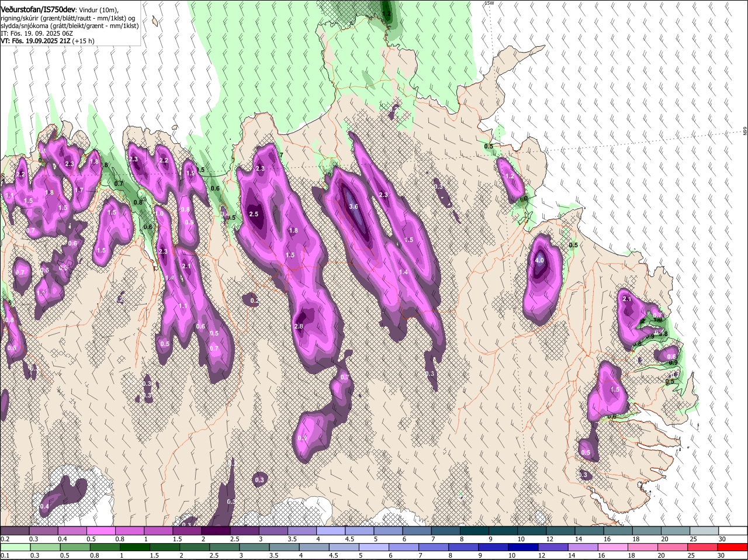The height and width of the screenshot is (560, 748).
Task: Click the '15W' longitude label
Action: click(489, 3)
